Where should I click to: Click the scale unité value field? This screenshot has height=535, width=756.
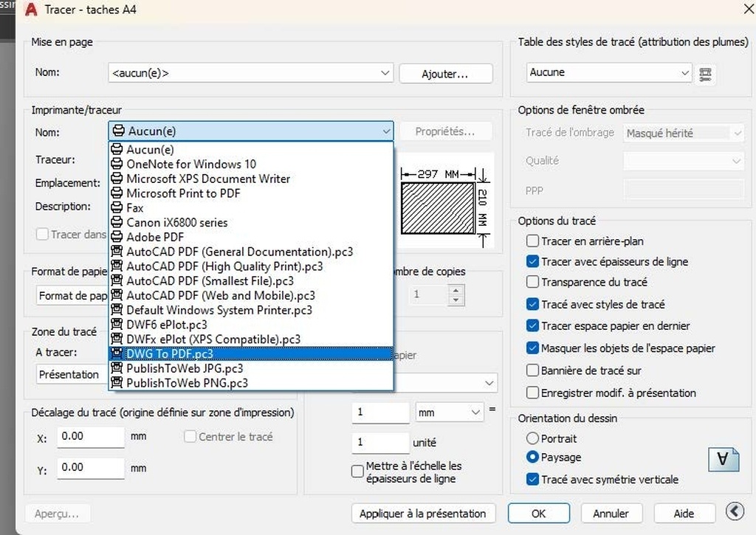[x=381, y=443]
